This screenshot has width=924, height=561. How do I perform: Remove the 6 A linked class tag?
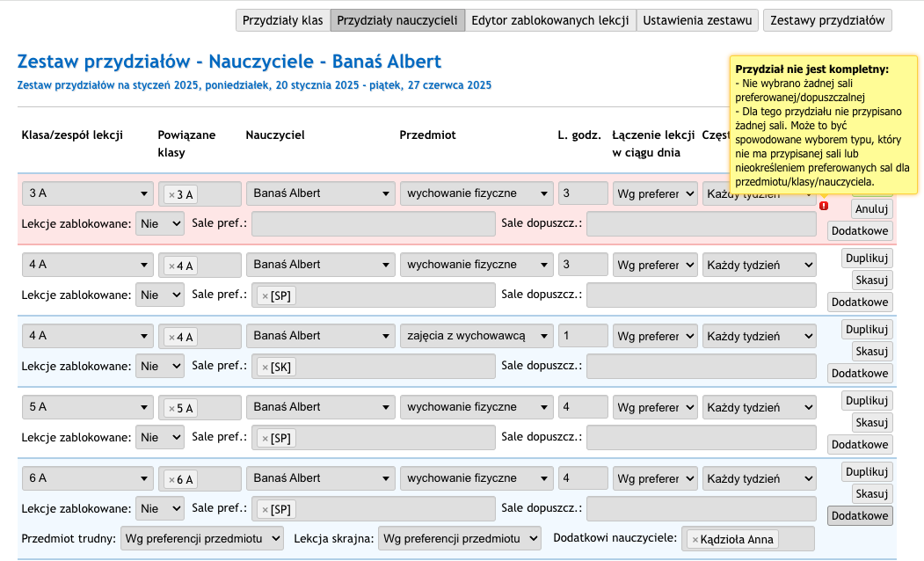171,480
